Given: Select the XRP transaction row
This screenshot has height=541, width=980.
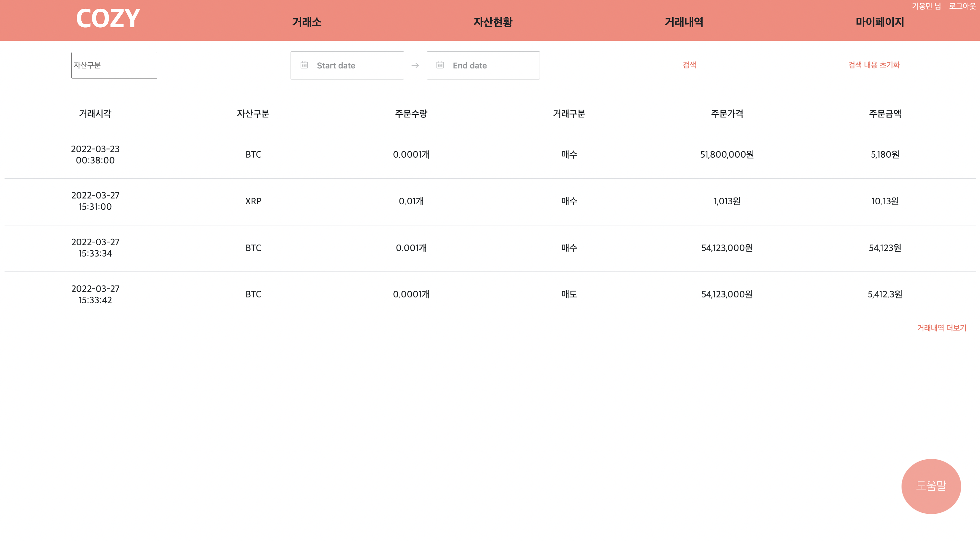Looking at the screenshot, I should [x=490, y=201].
